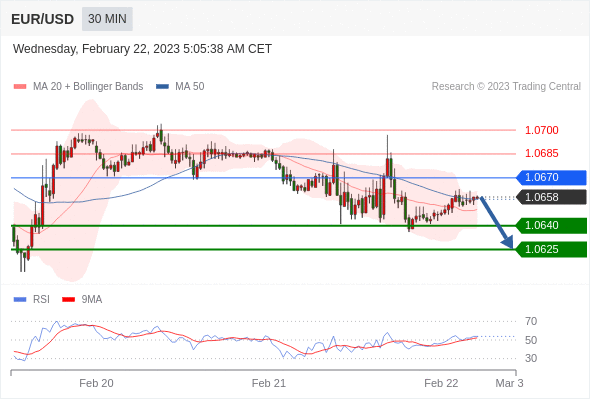590x400 pixels.
Task: Toggle the 9MA legend entry
Action: (x=82, y=300)
